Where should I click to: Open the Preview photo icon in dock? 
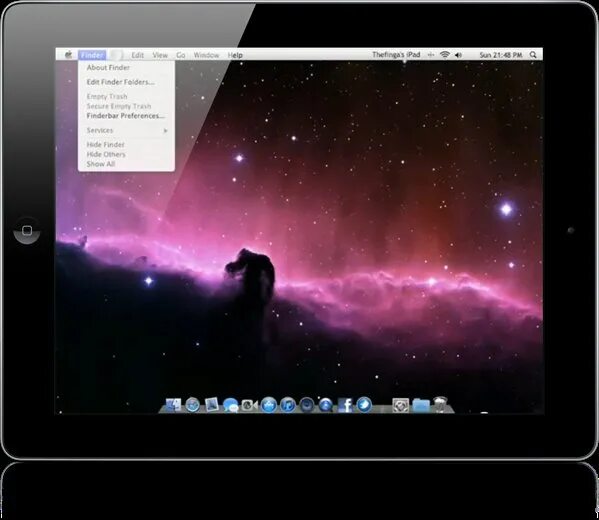(x=212, y=405)
